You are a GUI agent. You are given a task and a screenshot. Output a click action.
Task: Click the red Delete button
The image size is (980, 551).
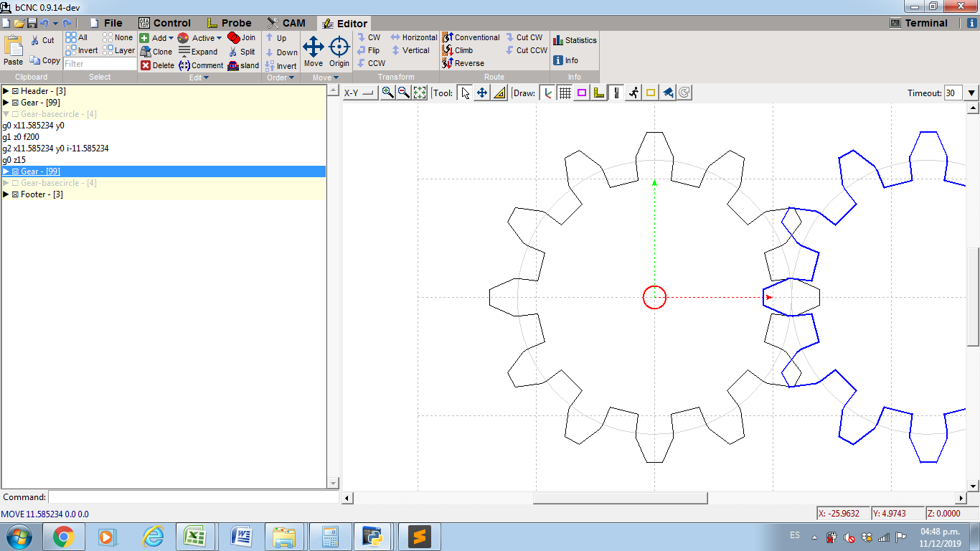point(157,65)
